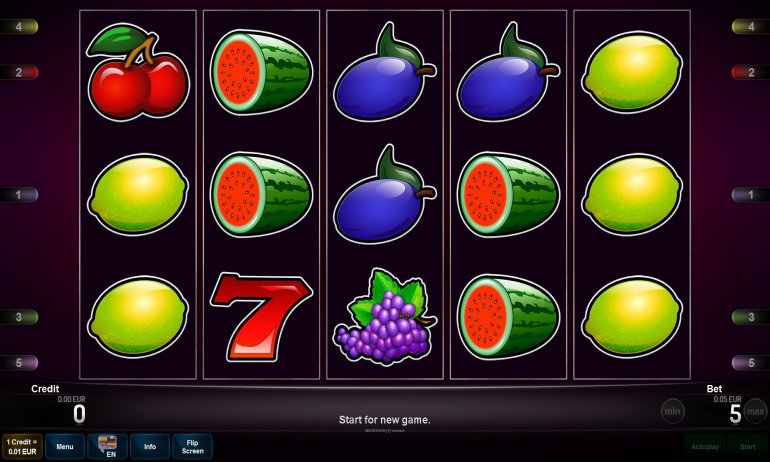Click payline 3 marker on right
770x462 pixels.
click(x=750, y=317)
